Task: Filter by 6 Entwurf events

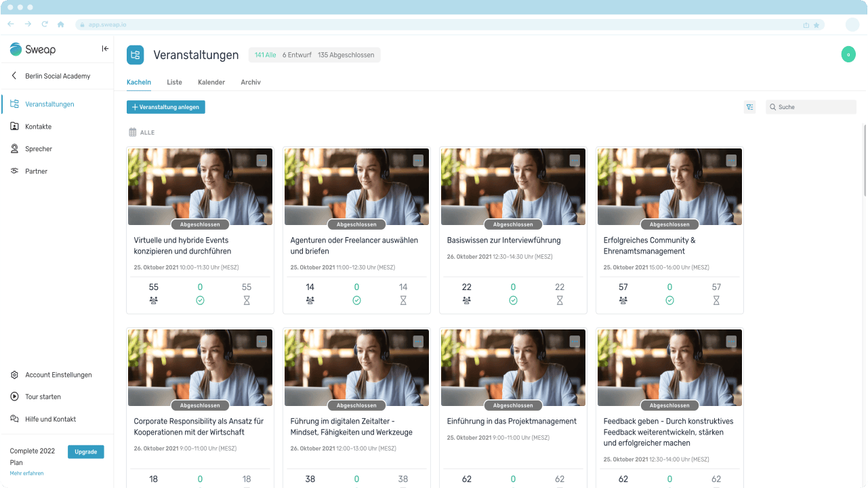Action: pyautogui.click(x=297, y=55)
